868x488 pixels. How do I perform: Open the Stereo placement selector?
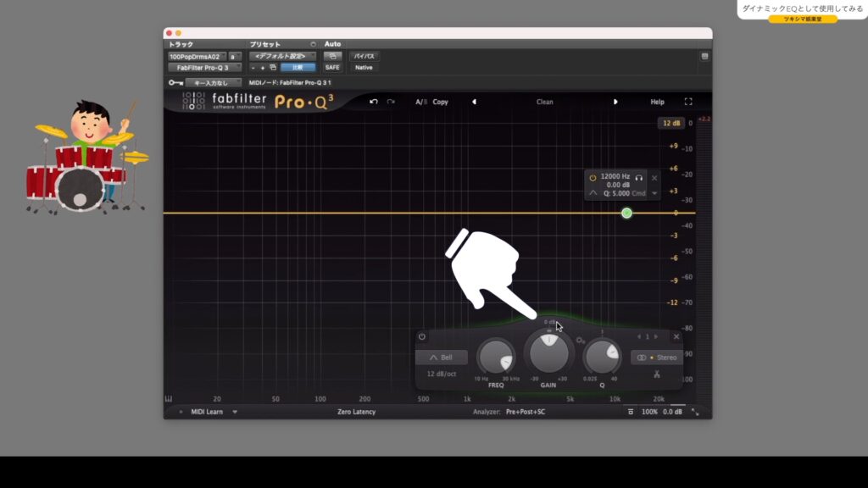(x=657, y=358)
